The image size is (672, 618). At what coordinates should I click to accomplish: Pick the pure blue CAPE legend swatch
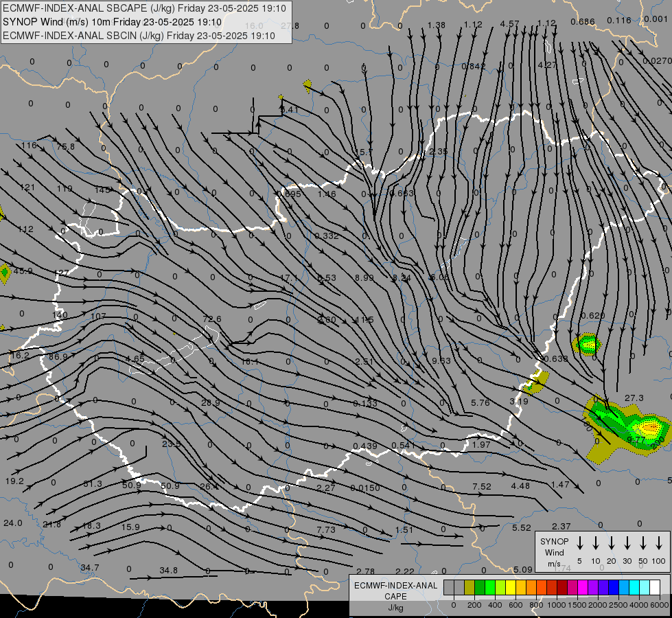point(614,588)
